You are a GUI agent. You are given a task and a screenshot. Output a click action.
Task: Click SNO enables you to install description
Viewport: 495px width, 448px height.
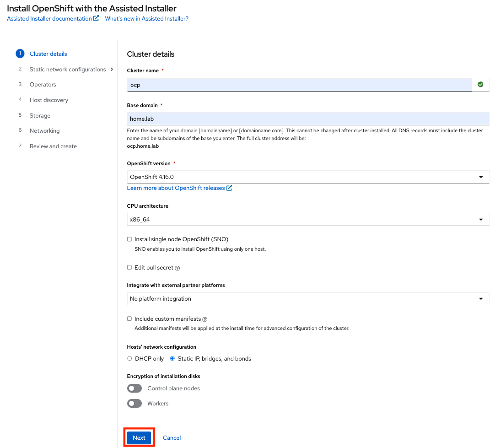200,249
